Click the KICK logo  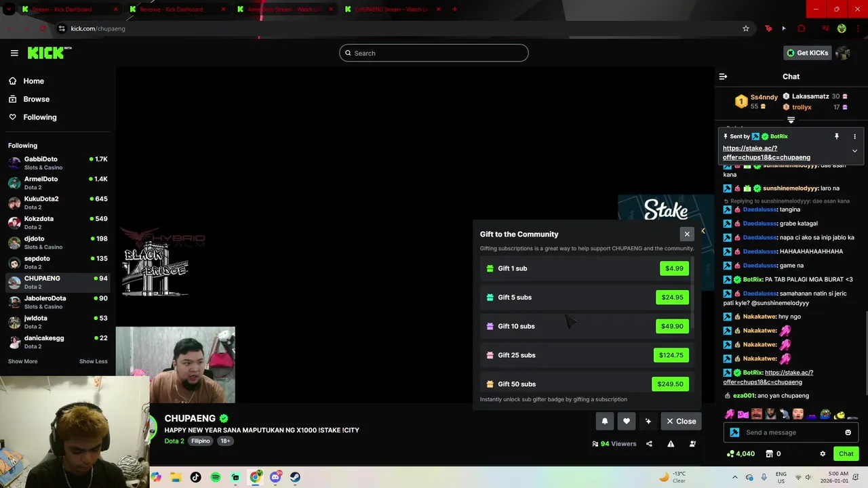pyautogui.click(x=50, y=53)
